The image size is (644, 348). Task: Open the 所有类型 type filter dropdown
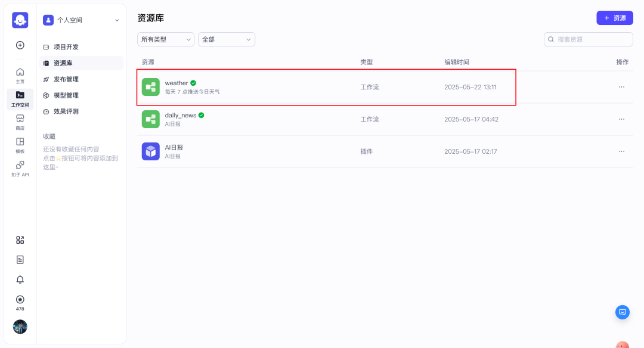click(x=166, y=39)
